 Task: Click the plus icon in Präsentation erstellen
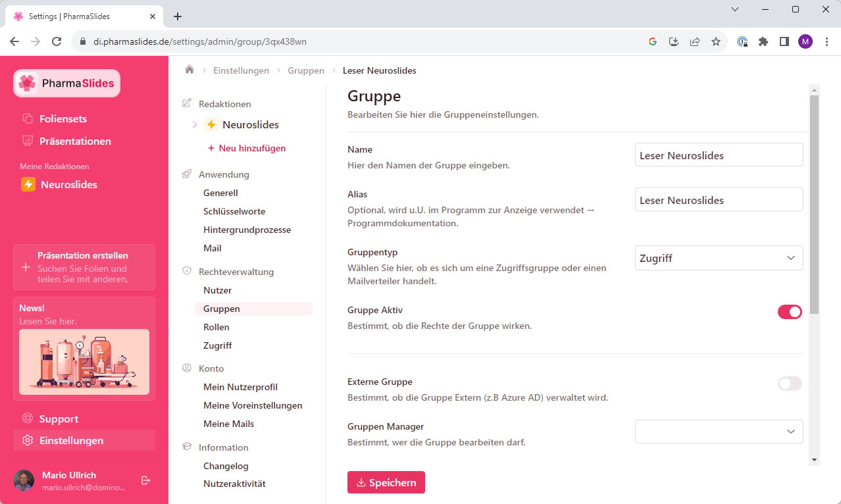click(26, 267)
